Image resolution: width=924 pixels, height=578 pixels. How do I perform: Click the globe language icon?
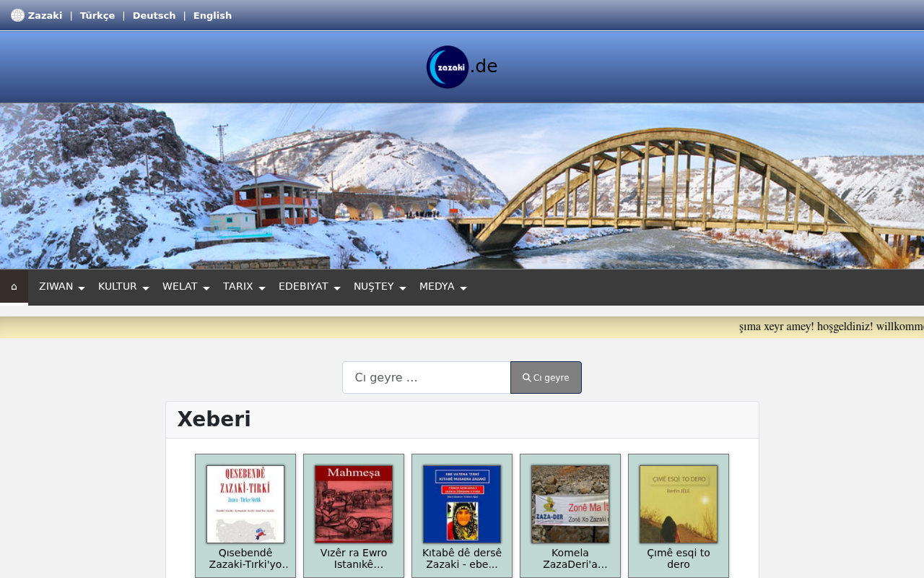point(17,15)
